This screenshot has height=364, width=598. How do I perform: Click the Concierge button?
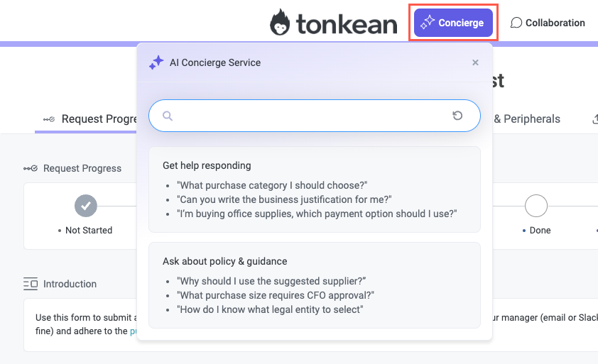point(453,23)
